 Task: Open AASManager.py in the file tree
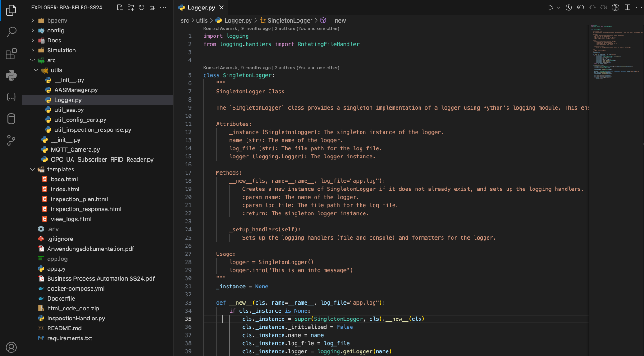97,90
